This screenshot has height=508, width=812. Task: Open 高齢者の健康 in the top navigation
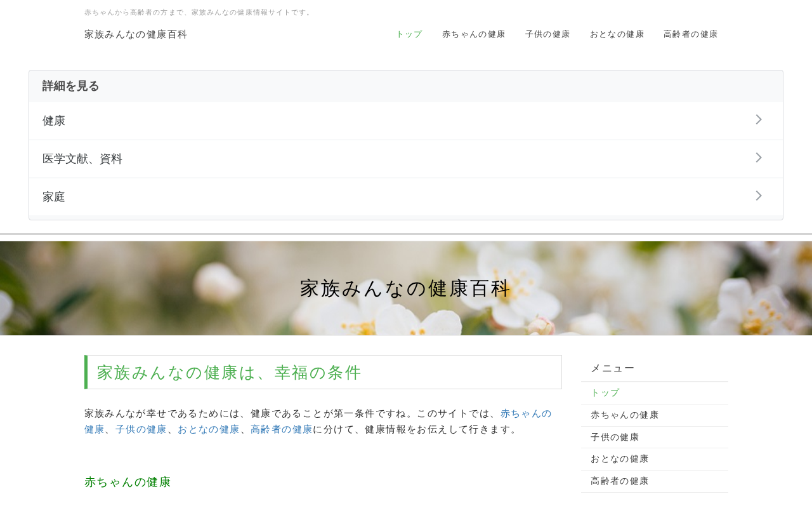691,34
